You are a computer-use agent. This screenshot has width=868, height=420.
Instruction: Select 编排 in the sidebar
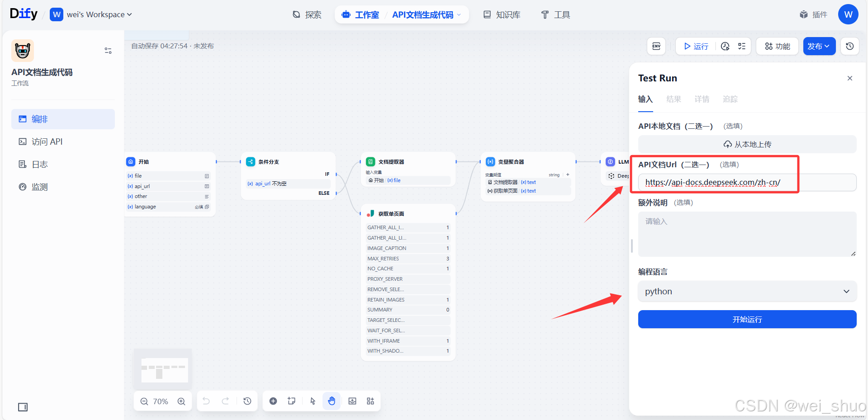click(x=63, y=119)
